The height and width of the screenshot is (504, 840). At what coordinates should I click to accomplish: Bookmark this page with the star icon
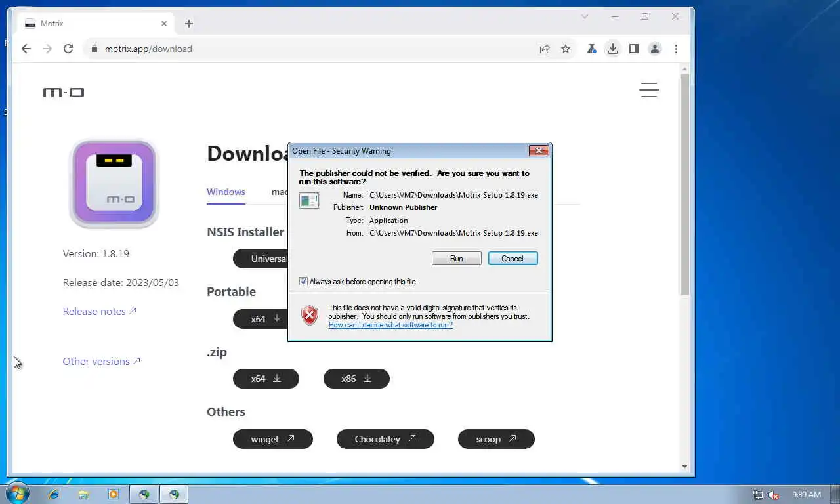point(566,49)
